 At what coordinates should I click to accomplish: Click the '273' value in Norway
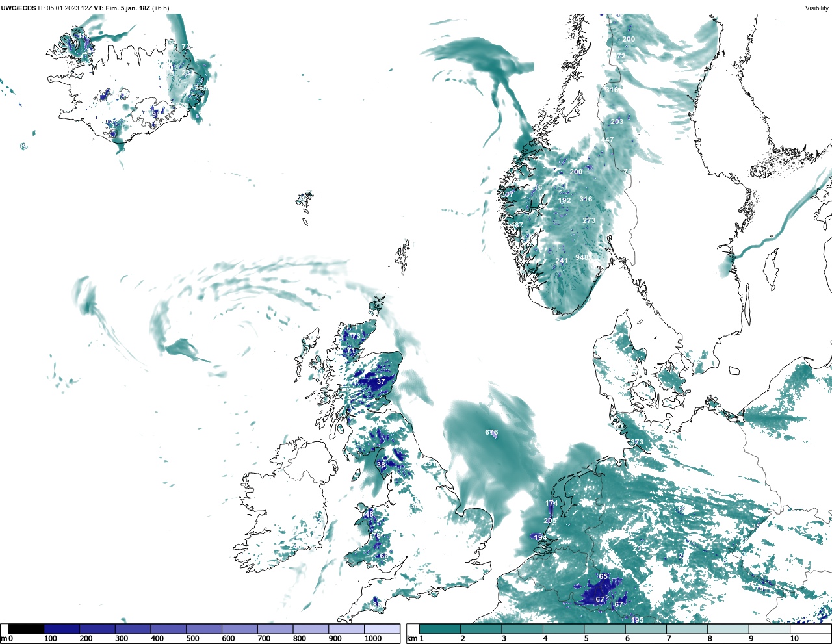click(589, 220)
